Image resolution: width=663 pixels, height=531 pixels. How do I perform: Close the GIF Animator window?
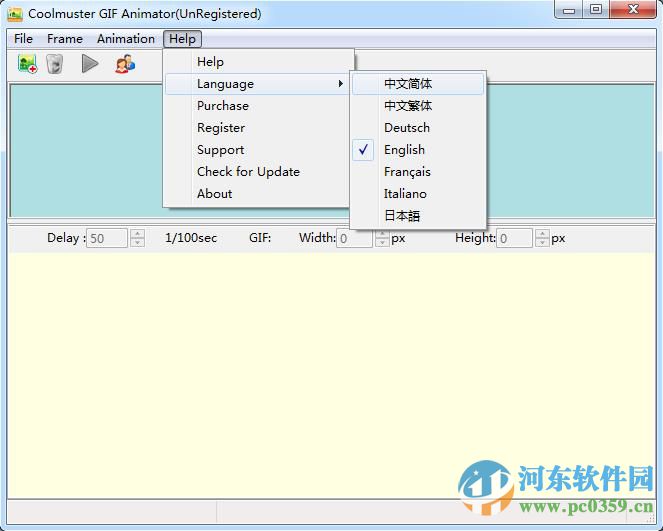(633, 10)
